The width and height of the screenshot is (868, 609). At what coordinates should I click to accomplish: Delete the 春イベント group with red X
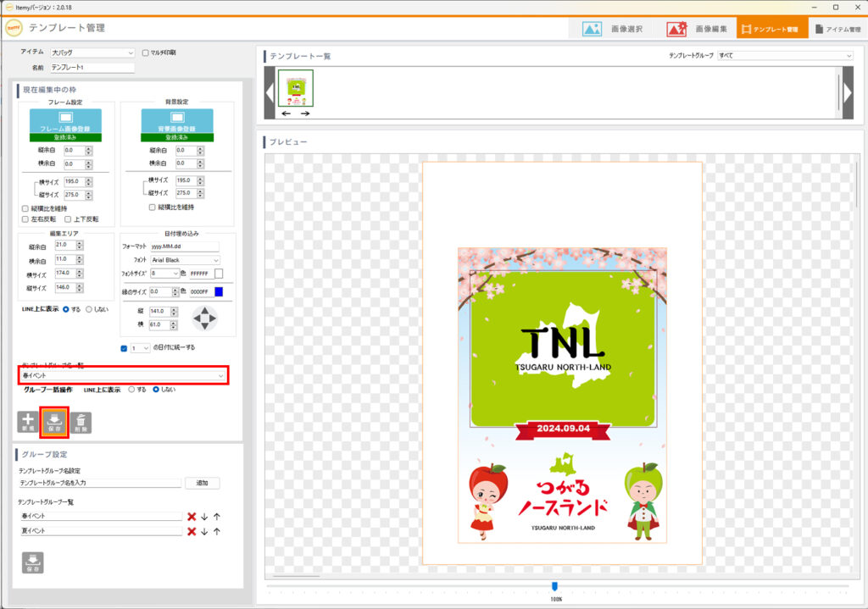point(192,516)
